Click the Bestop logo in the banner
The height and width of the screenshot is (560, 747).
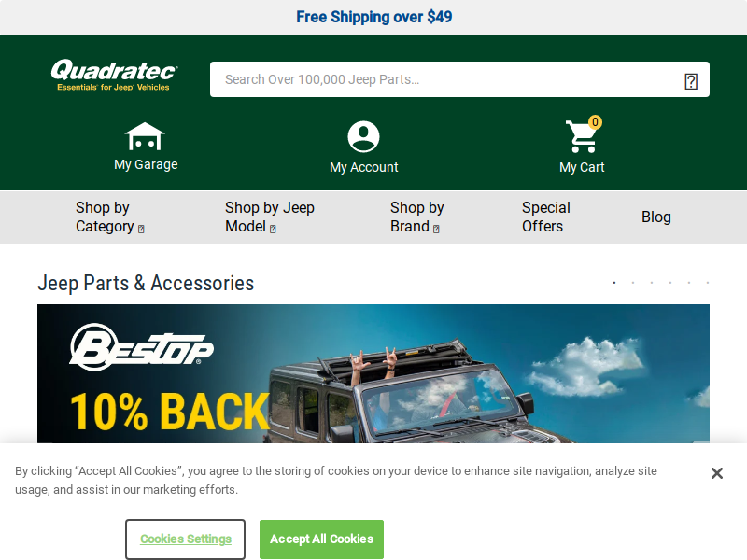click(x=142, y=346)
